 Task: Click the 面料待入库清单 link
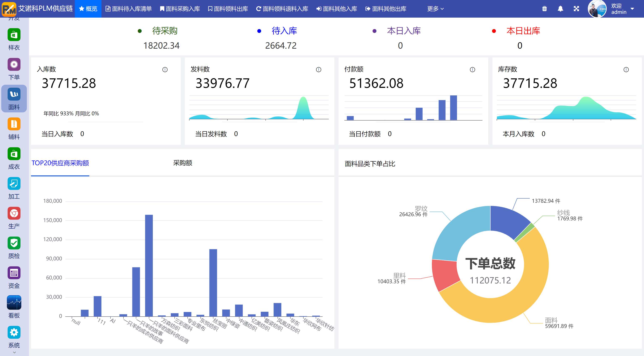tap(129, 9)
